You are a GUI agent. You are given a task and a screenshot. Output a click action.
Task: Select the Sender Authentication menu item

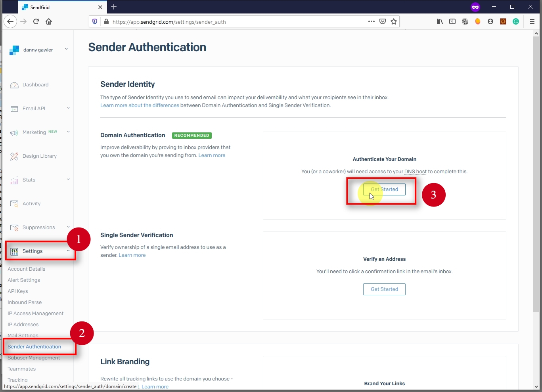pyautogui.click(x=34, y=346)
